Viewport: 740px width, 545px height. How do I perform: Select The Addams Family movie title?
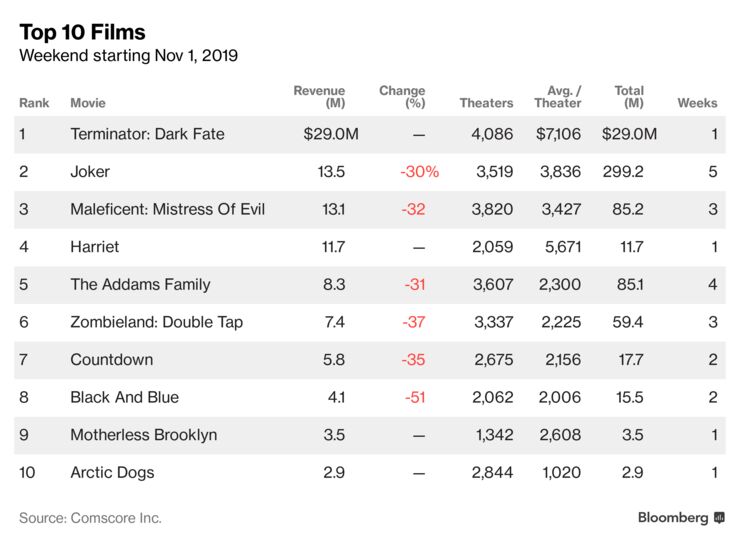140,284
